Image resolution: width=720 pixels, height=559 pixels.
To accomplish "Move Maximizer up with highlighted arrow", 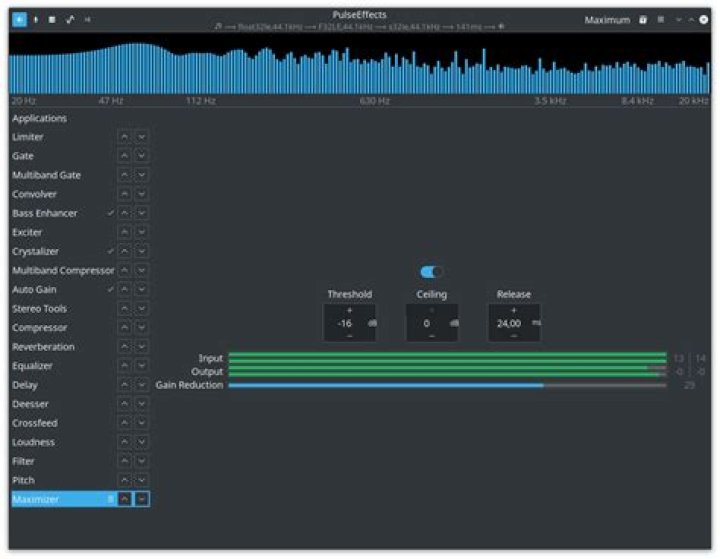I will coord(124,499).
